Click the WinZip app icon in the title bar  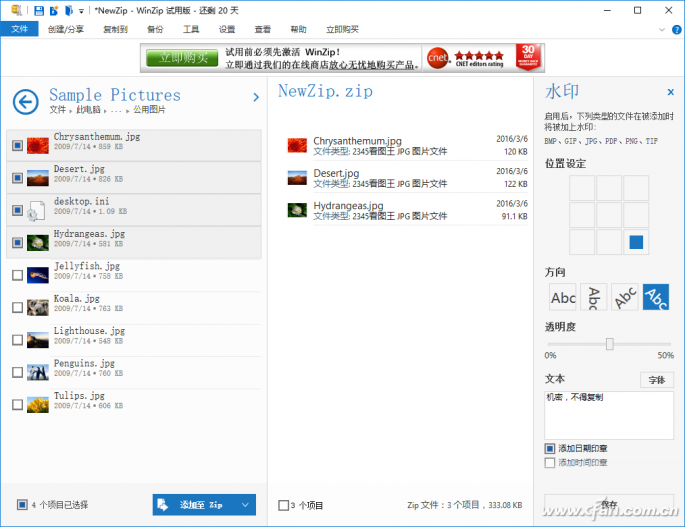[16, 10]
